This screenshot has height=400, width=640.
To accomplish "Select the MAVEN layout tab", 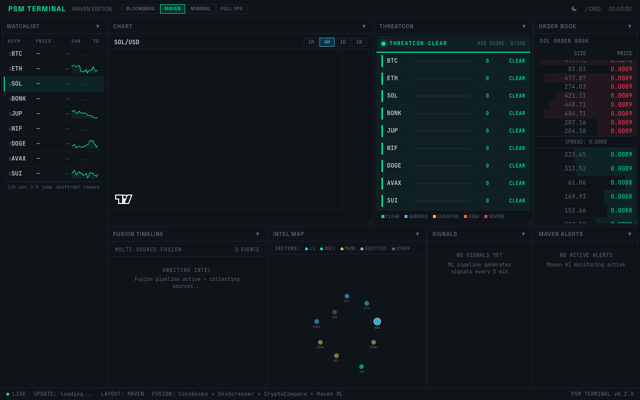I will pos(172,9).
